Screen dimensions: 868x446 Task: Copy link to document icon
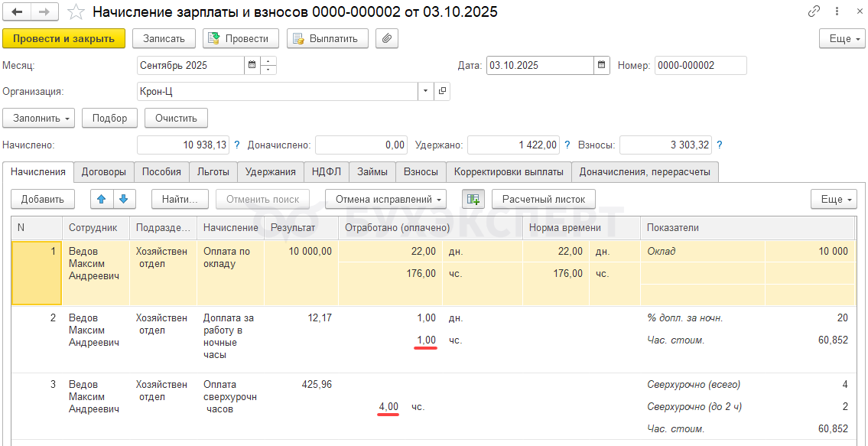pyautogui.click(x=814, y=12)
